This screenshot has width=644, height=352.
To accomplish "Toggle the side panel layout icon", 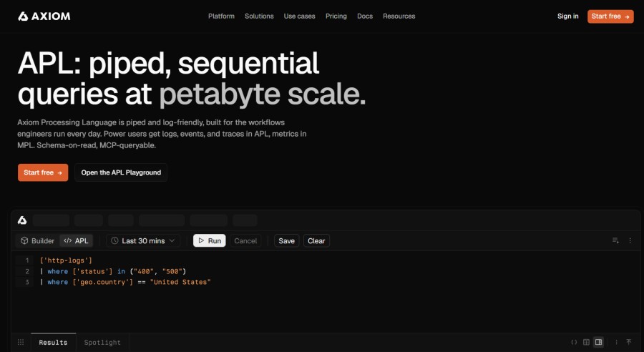I will tap(599, 342).
